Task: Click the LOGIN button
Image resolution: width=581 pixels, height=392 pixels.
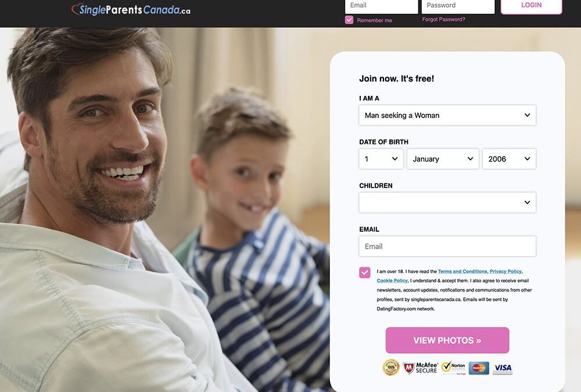Action: 532,6
